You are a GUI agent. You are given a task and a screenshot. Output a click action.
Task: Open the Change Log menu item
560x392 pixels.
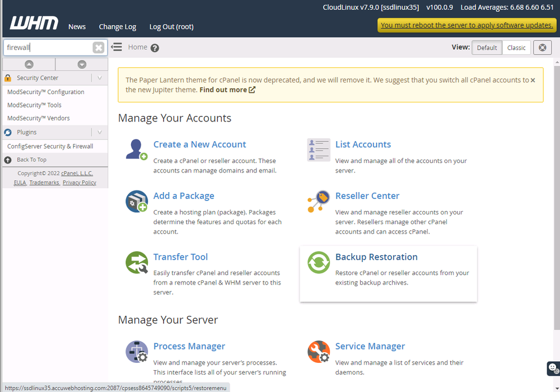pos(118,27)
